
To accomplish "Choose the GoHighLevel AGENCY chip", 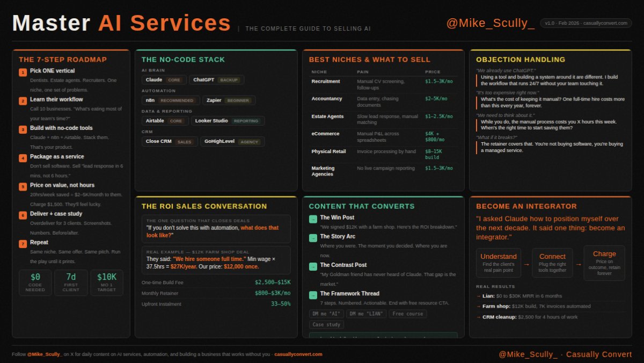I will click(x=232, y=142).
